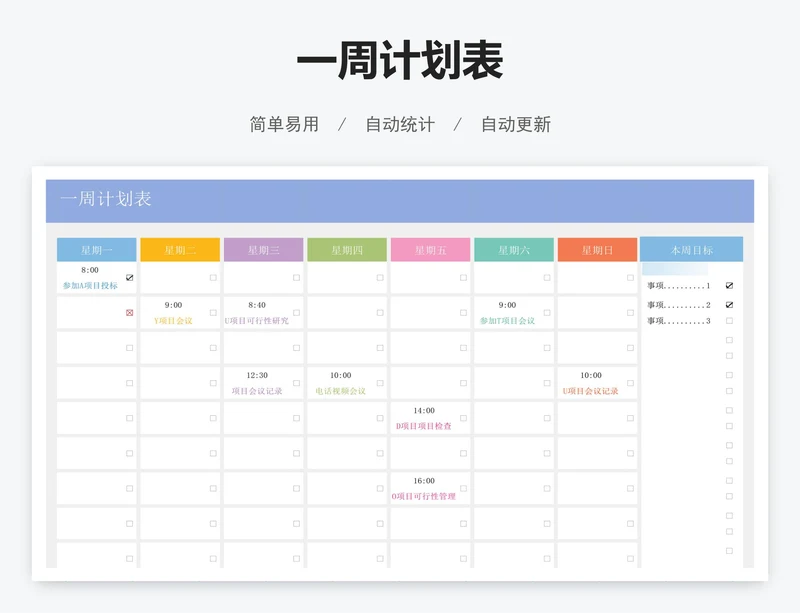This screenshot has height=613, width=800.
Task: Tick checkbox beside Wednesday's 12:30 项目会议记录
Action: pyautogui.click(x=296, y=383)
